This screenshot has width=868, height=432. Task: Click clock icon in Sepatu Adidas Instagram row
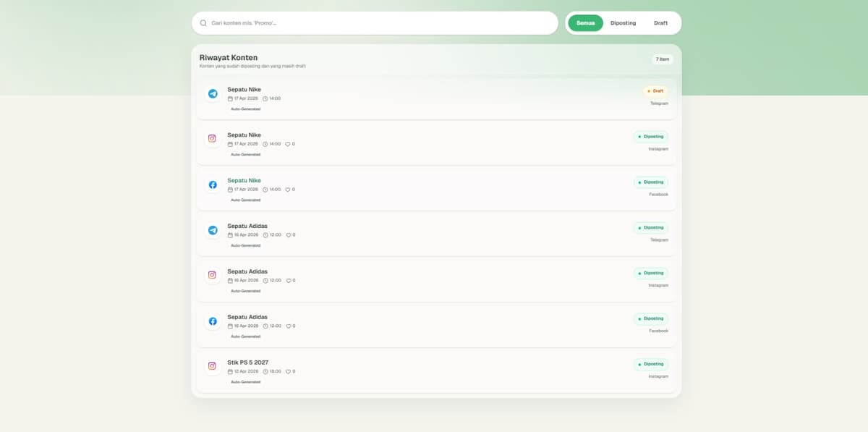pyautogui.click(x=265, y=281)
